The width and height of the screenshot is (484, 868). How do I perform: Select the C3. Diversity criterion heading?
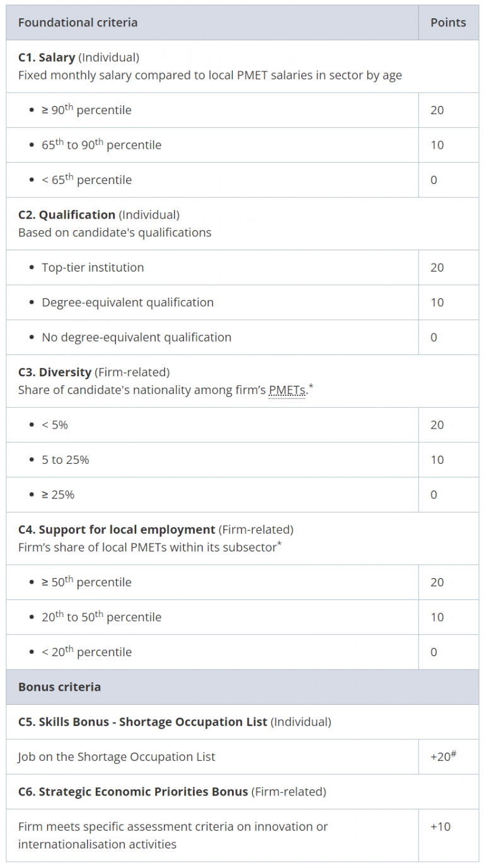point(55,373)
